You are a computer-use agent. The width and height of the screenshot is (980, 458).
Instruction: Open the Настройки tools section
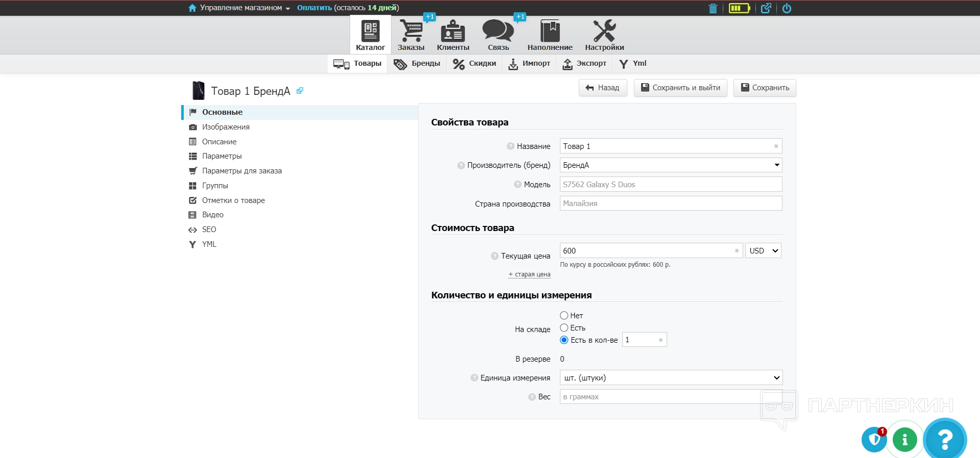604,35
